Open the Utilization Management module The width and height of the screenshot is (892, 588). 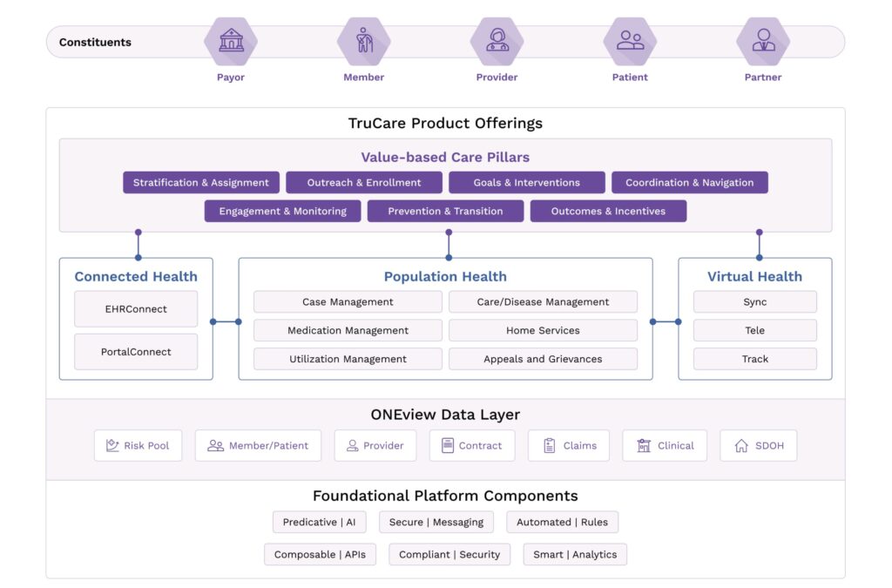347,359
